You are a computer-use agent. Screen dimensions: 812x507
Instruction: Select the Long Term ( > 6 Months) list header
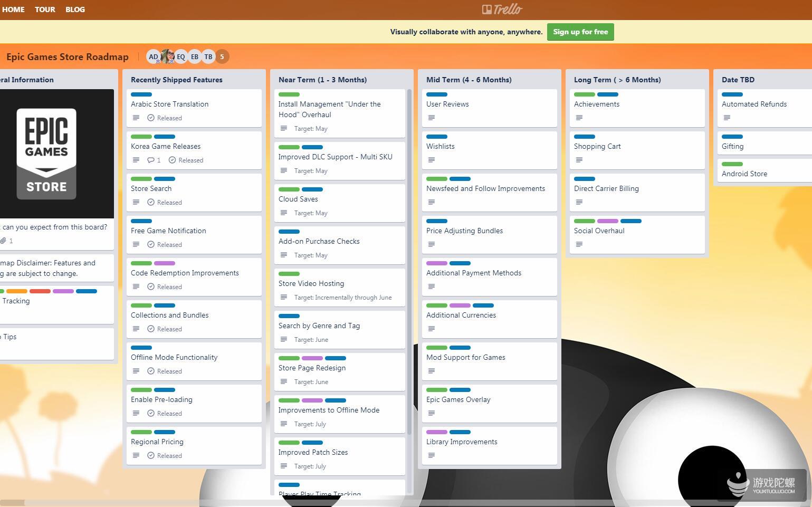(617, 80)
